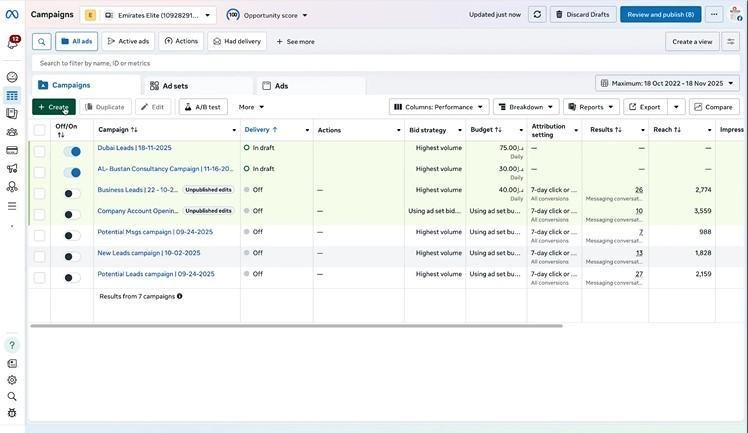The width and height of the screenshot is (748, 433).
Task: Select the All ads filter view
Action: [x=77, y=41]
